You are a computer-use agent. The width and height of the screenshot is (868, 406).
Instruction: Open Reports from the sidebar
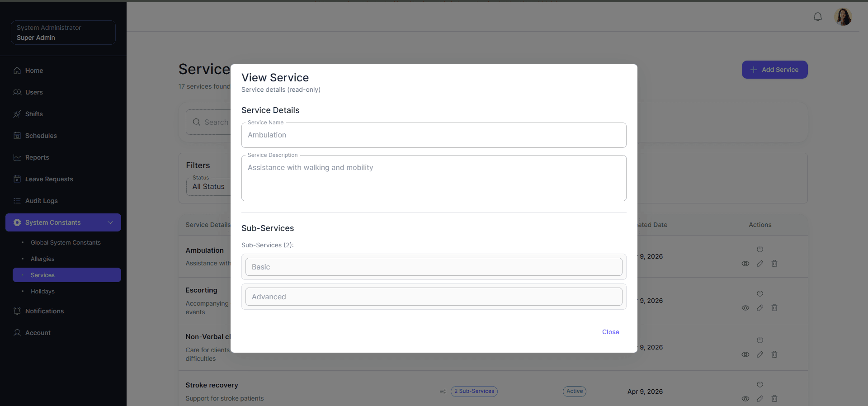[63, 157]
